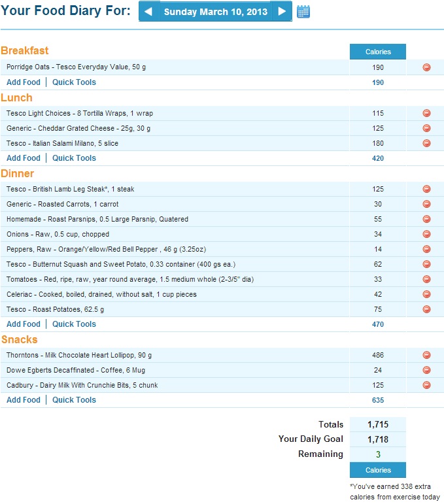Delete Butternut Squash and Sweet Potato entry
The width and height of the screenshot is (444, 504).
(426, 264)
